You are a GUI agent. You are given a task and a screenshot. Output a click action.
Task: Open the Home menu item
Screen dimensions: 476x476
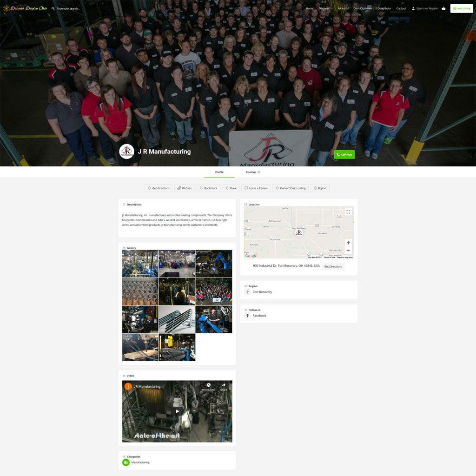click(x=309, y=8)
